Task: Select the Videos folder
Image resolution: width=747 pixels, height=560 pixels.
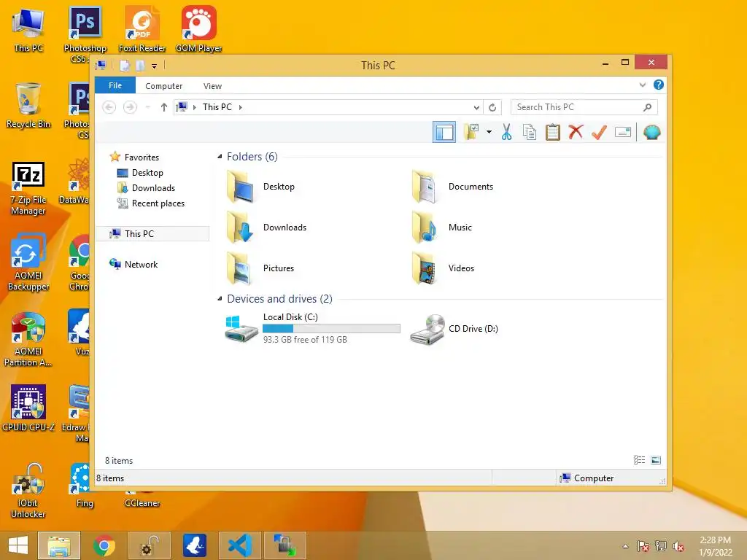Action: tap(443, 268)
